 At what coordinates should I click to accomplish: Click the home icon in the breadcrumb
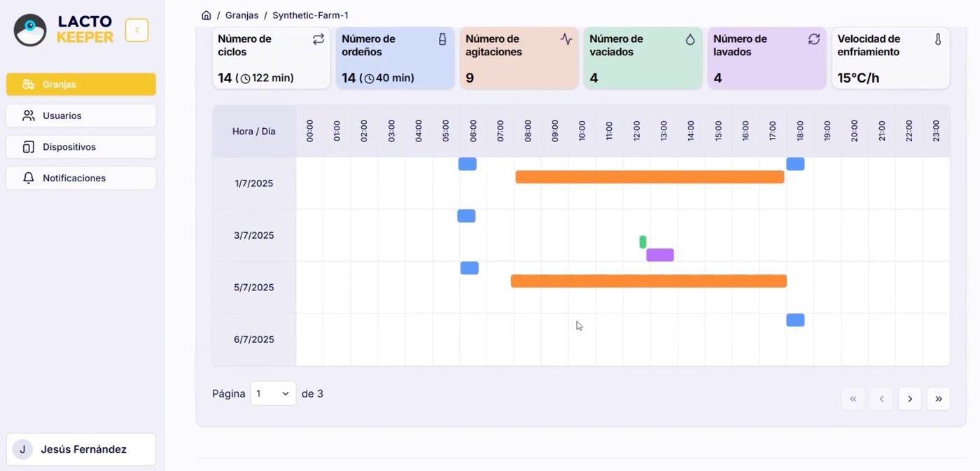206,15
